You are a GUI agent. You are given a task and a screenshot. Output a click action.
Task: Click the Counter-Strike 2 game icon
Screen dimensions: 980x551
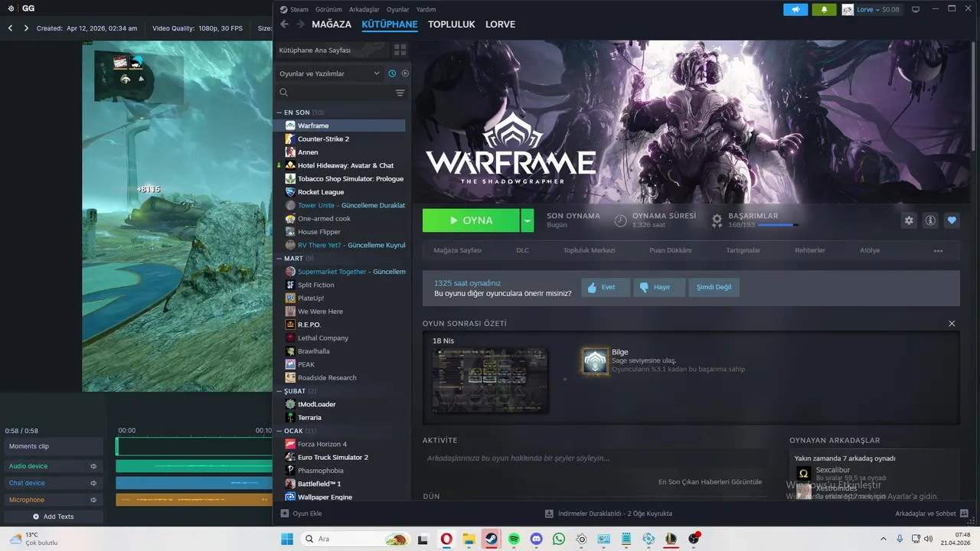(290, 139)
